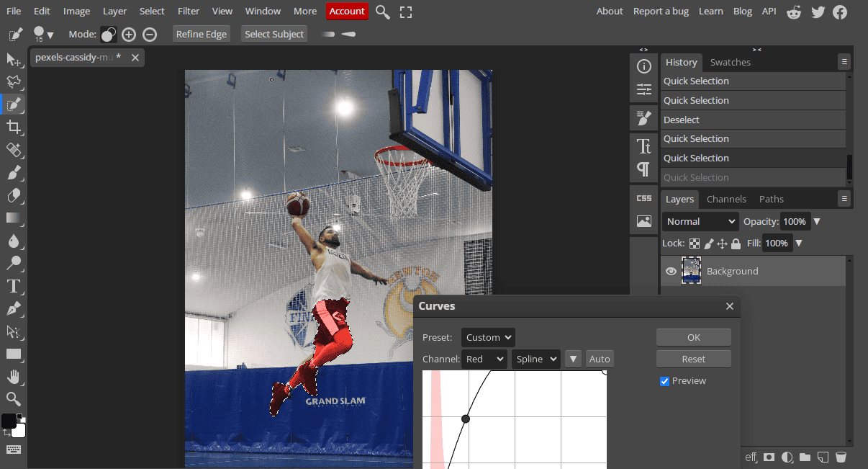Set selection mode to add (plus)
The width and height of the screenshot is (868, 469).
pos(129,34)
